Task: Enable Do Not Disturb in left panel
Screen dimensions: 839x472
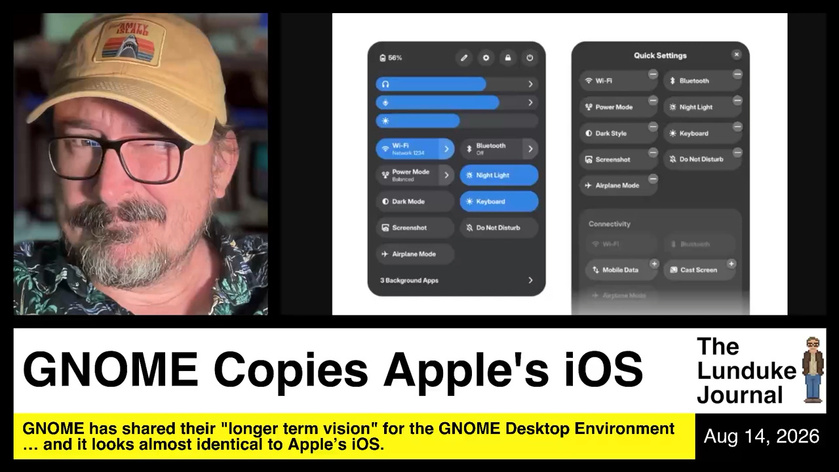Action: [x=499, y=227]
